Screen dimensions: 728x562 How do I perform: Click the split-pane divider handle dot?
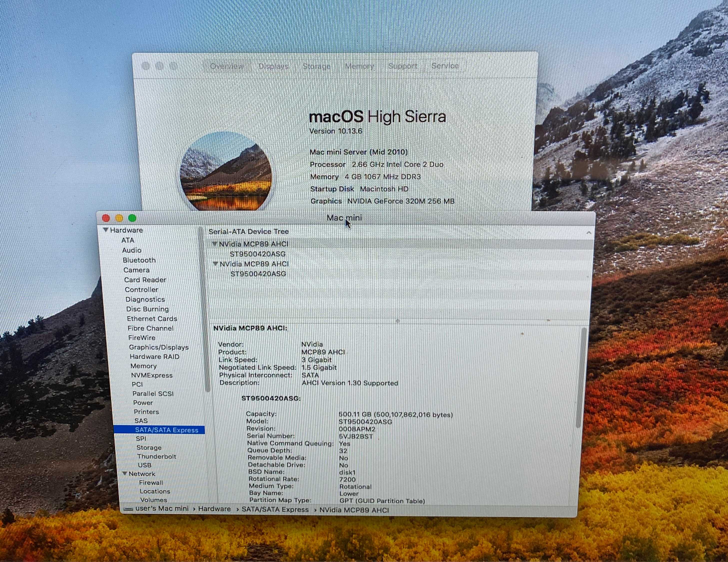tap(397, 321)
